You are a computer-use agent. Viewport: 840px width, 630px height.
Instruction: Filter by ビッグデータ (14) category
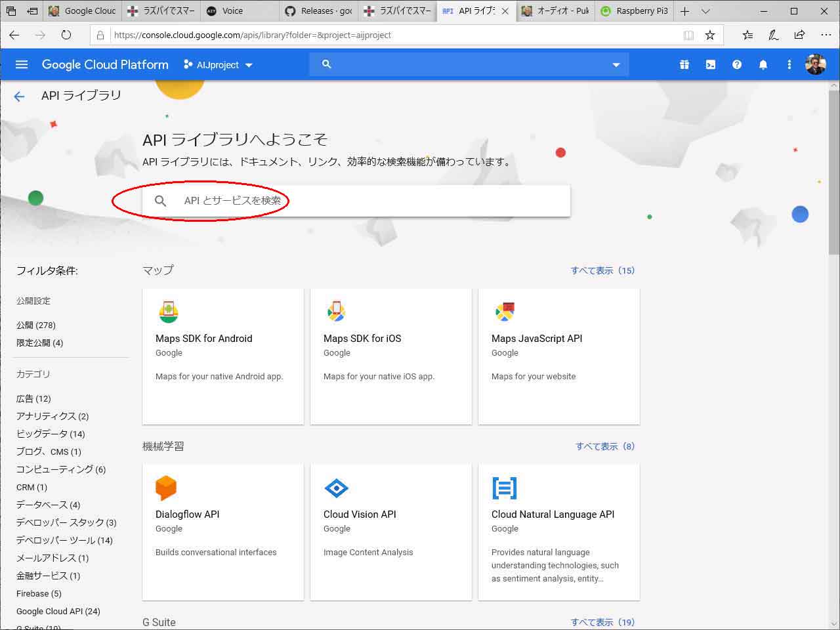coord(51,434)
